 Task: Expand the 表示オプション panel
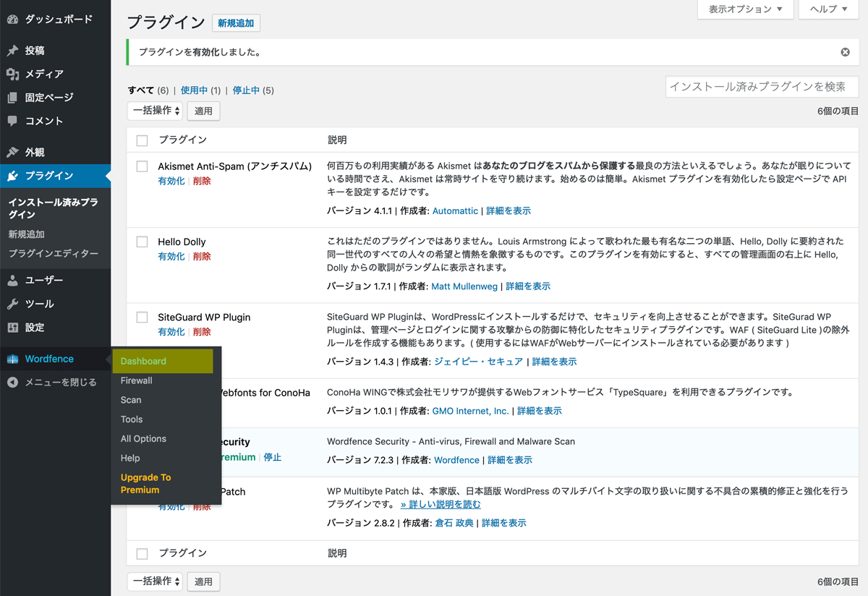click(x=745, y=9)
